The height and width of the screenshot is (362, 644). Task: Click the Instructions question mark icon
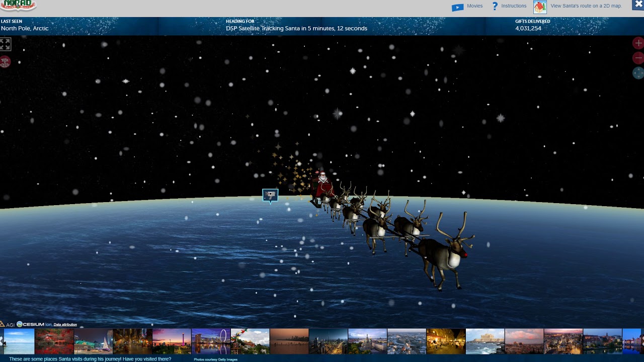click(x=495, y=6)
